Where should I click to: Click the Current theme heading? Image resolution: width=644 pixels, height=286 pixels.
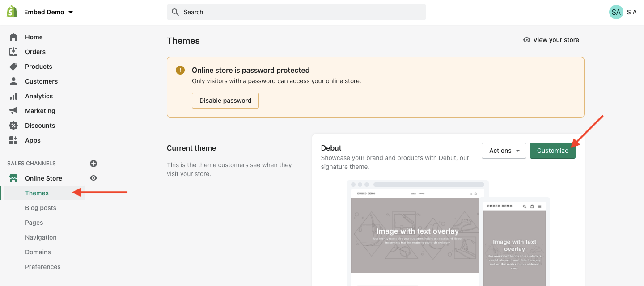191,148
